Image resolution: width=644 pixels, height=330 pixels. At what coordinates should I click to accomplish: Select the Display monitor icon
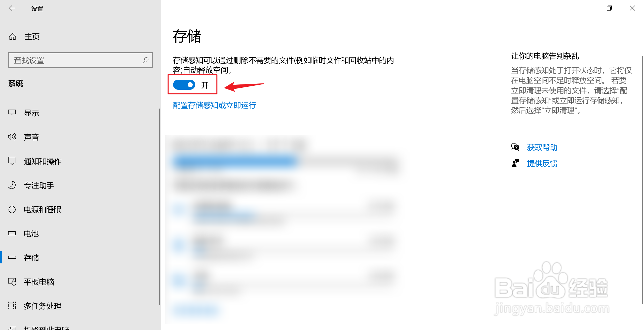[x=12, y=113]
